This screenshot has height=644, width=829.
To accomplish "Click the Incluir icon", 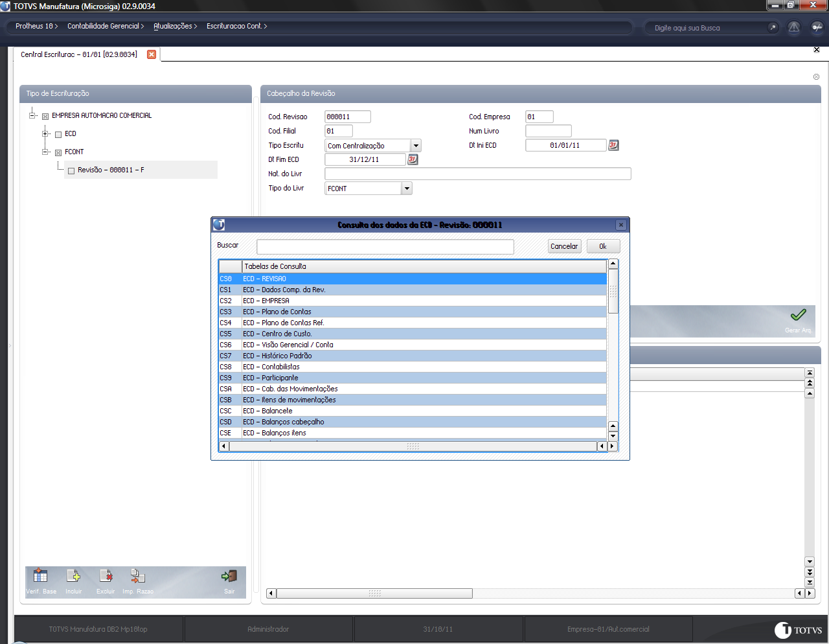I will tap(73, 575).
